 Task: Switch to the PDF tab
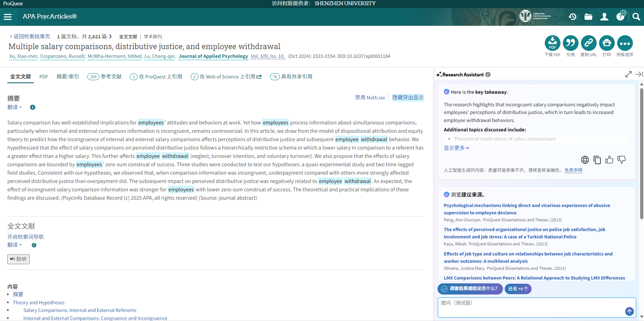tap(44, 77)
